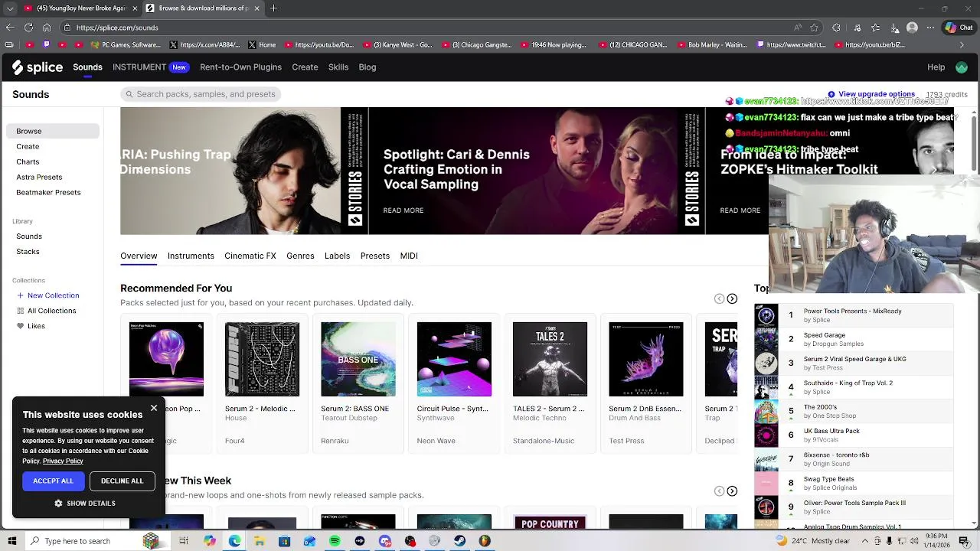Open Outlook icon on taskbar
This screenshot has width=980, height=551.
tap(309, 541)
